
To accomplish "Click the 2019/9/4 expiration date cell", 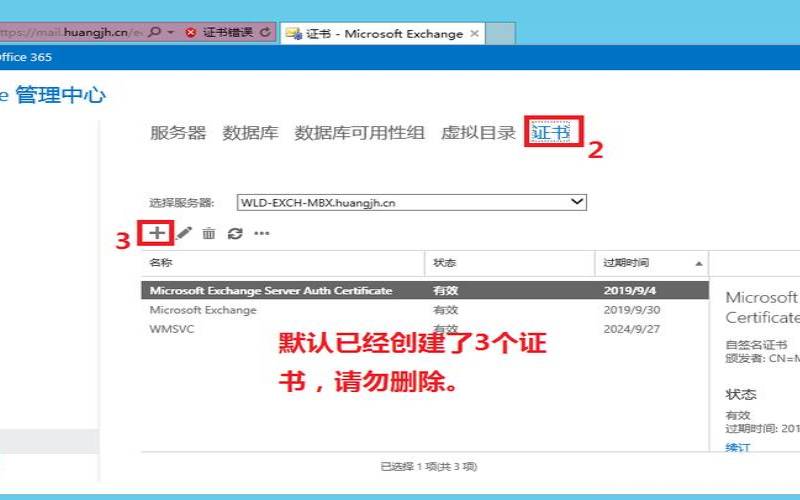I will point(630,290).
